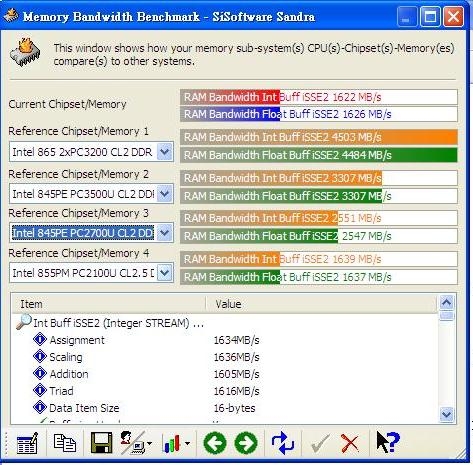Open dropdown arrow for Intel 865 2xPC3200
The image size is (473, 465).
165,152
